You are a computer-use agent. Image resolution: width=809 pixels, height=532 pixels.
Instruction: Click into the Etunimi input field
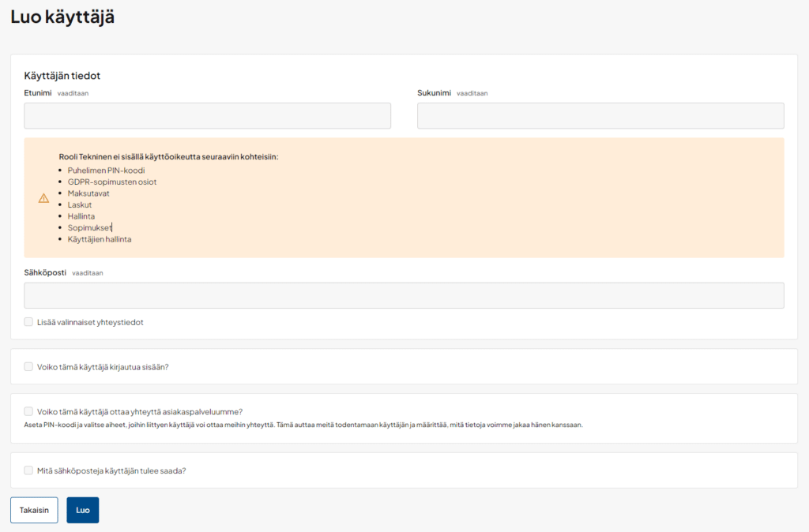click(x=207, y=116)
